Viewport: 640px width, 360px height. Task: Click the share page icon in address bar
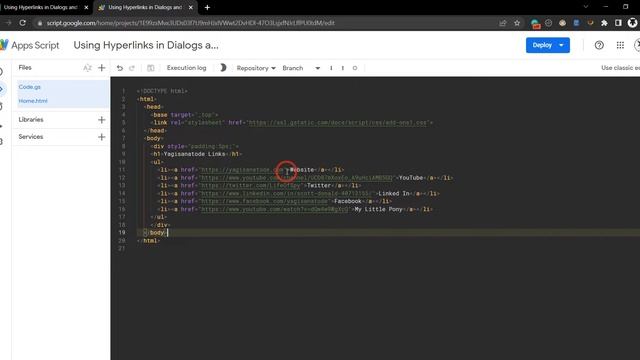pos(502,23)
